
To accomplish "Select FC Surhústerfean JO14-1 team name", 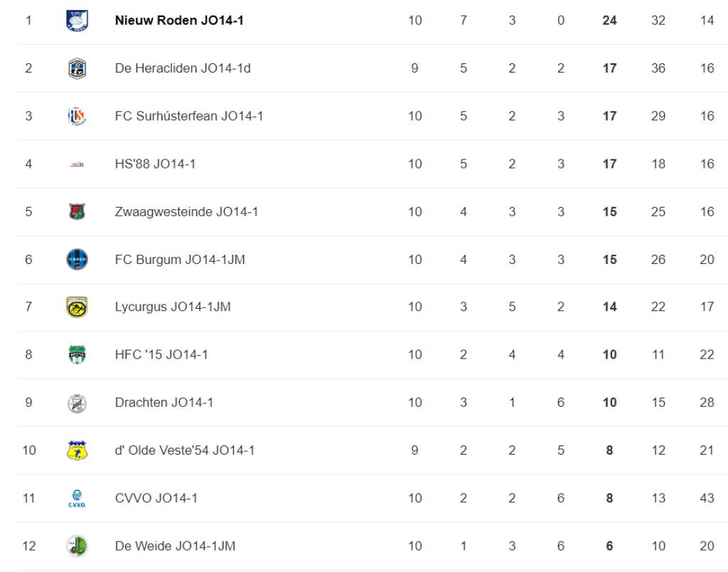I will coord(189,116).
